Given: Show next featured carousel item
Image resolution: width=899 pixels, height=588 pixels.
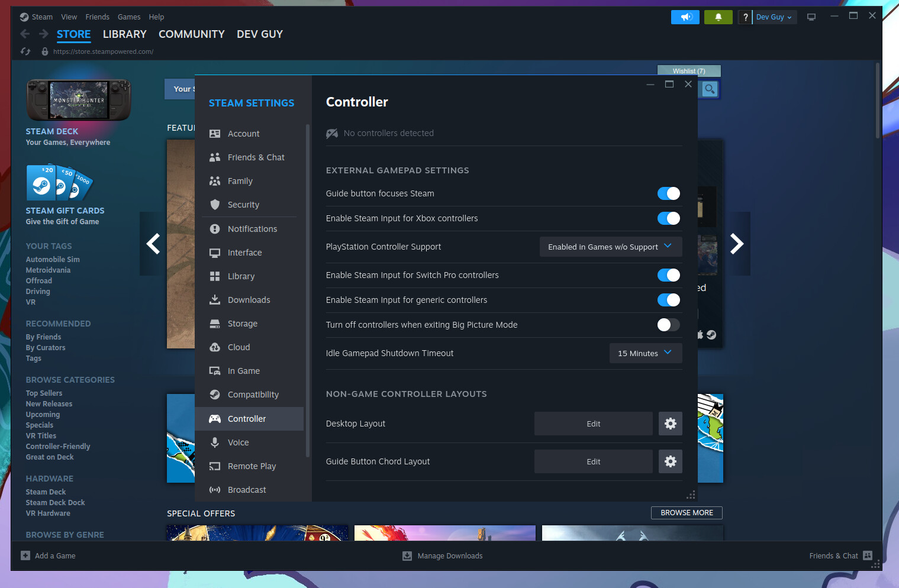Looking at the screenshot, I should click(x=736, y=244).
